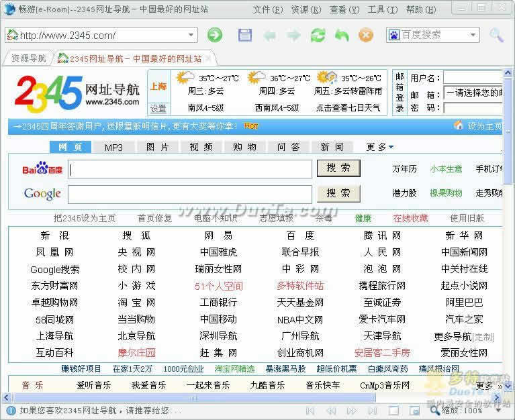Open the zoom level dropdown arrow in status bar
The height and width of the screenshot is (420, 515).
[x=498, y=411]
